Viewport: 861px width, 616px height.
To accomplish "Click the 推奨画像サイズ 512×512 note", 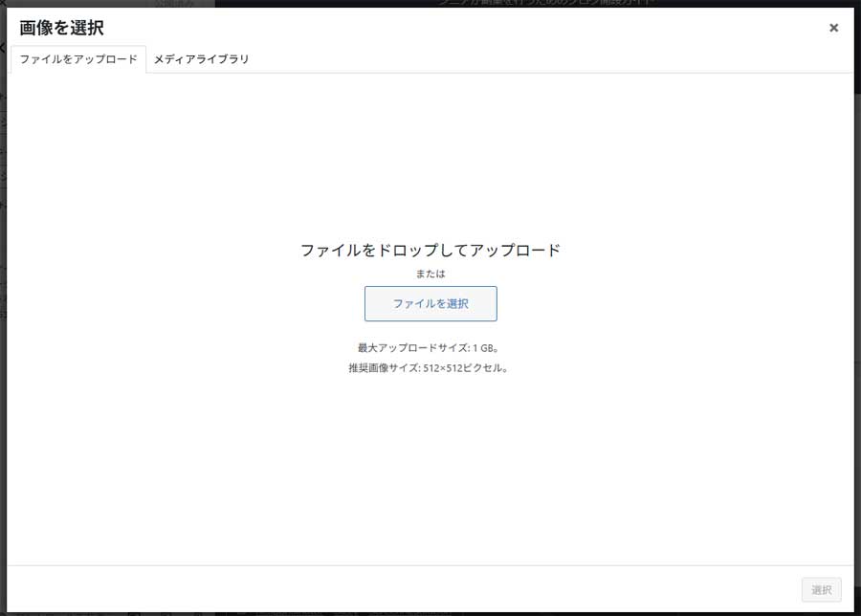I will click(x=430, y=366).
